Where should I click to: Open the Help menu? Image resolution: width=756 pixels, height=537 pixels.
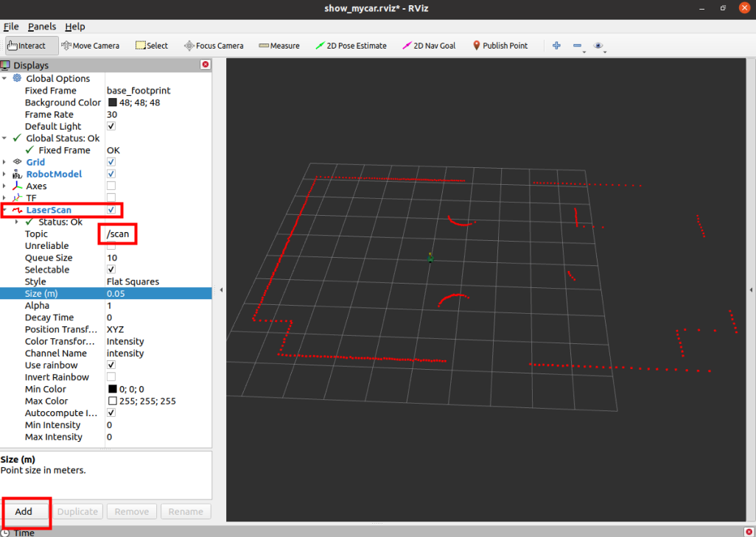click(x=74, y=27)
